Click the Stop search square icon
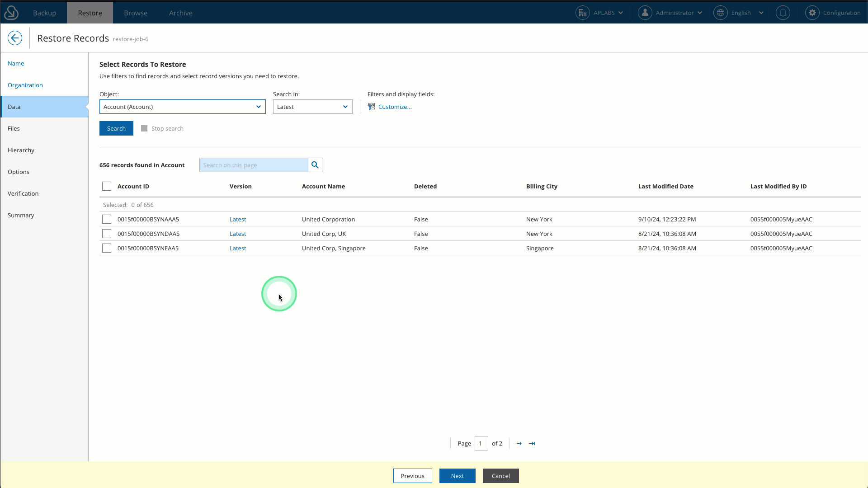The height and width of the screenshot is (488, 868). point(144,128)
